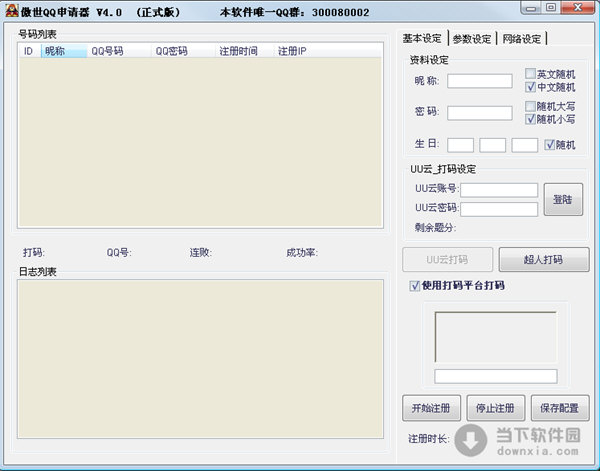The height and width of the screenshot is (471, 600).
Task: Maximize the application window
Action: point(551,8)
